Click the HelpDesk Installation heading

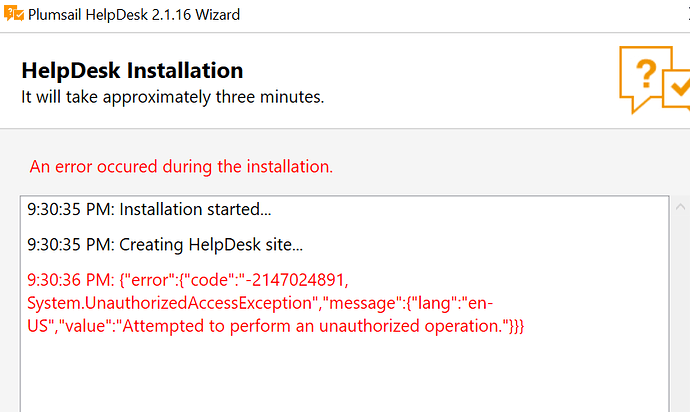(132, 70)
